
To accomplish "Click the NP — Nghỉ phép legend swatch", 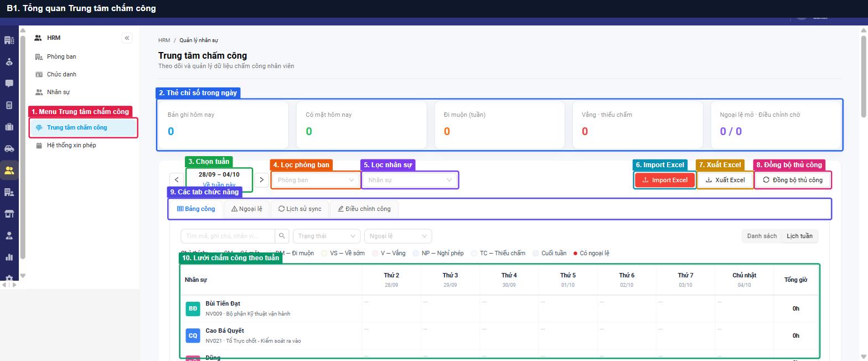I will pos(415,253).
